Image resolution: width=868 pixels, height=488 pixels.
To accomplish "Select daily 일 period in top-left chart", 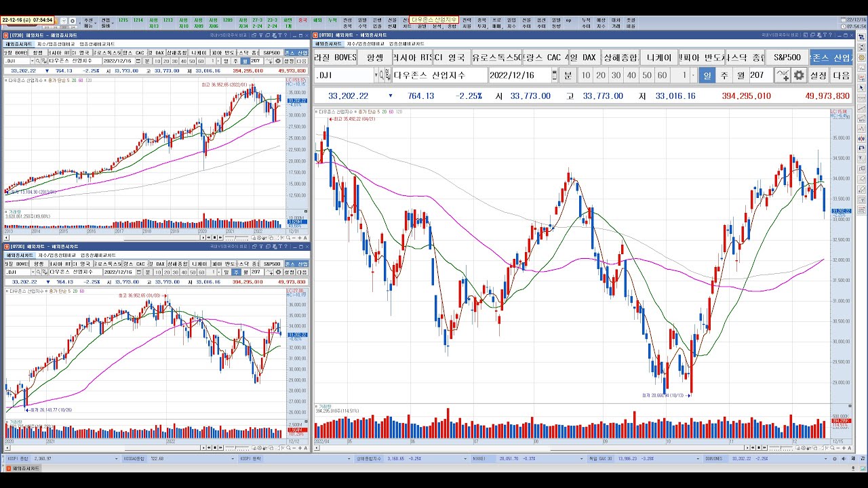I will click(x=226, y=61).
